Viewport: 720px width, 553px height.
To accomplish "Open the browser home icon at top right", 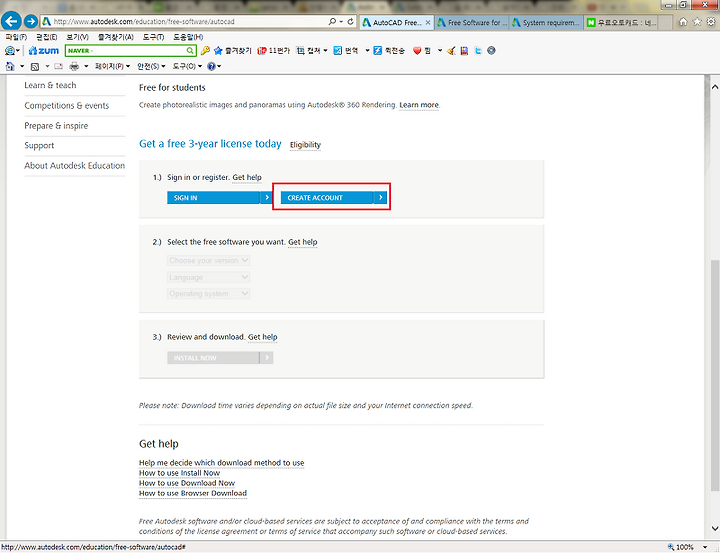I will click(x=683, y=22).
